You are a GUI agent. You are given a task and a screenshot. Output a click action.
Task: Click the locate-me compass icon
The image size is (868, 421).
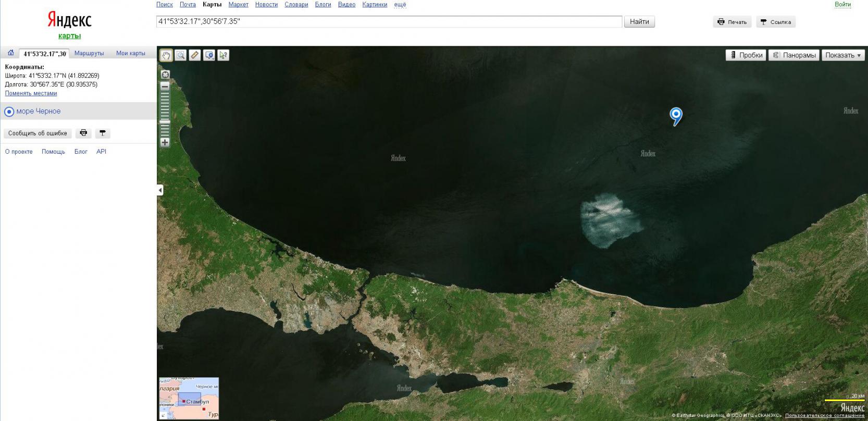165,75
